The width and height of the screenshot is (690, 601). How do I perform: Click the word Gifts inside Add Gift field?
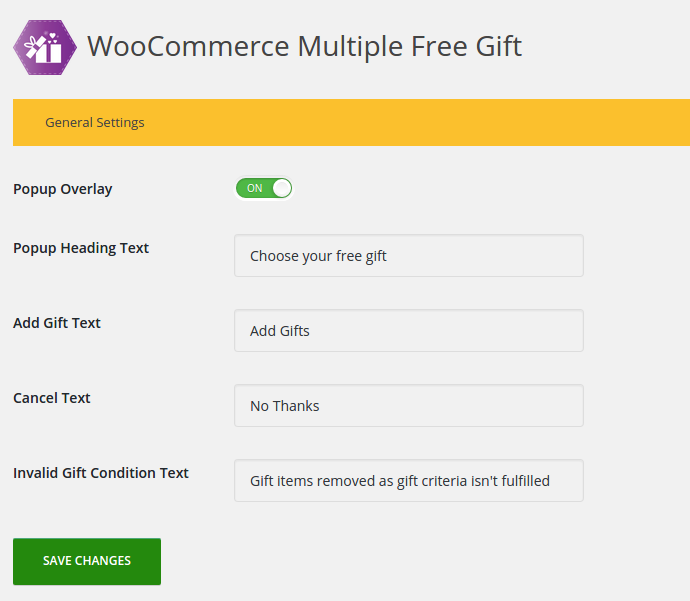294,331
